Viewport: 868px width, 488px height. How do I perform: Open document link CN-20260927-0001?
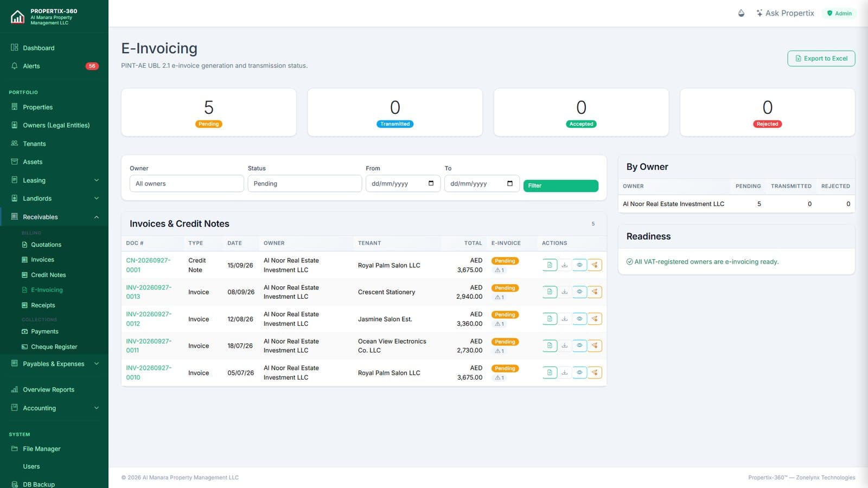pos(148,265)
